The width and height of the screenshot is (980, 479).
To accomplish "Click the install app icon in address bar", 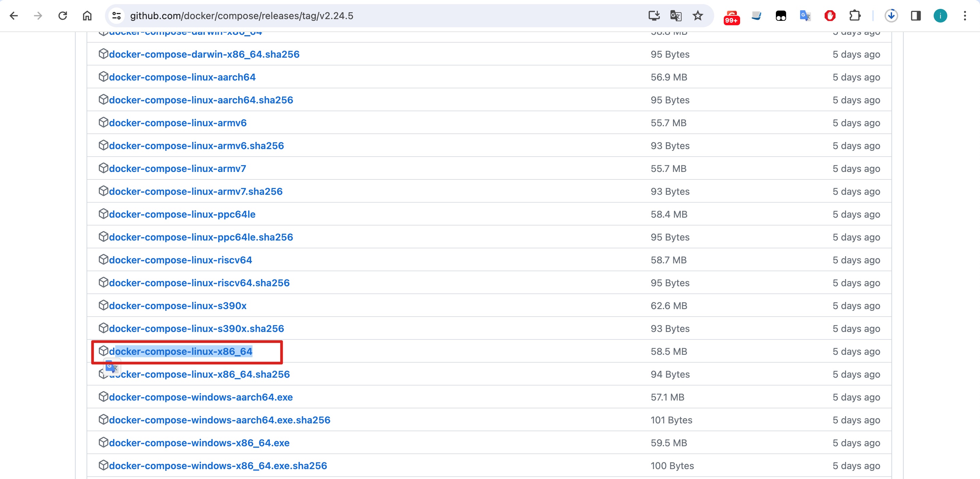I will pos(654,16).
